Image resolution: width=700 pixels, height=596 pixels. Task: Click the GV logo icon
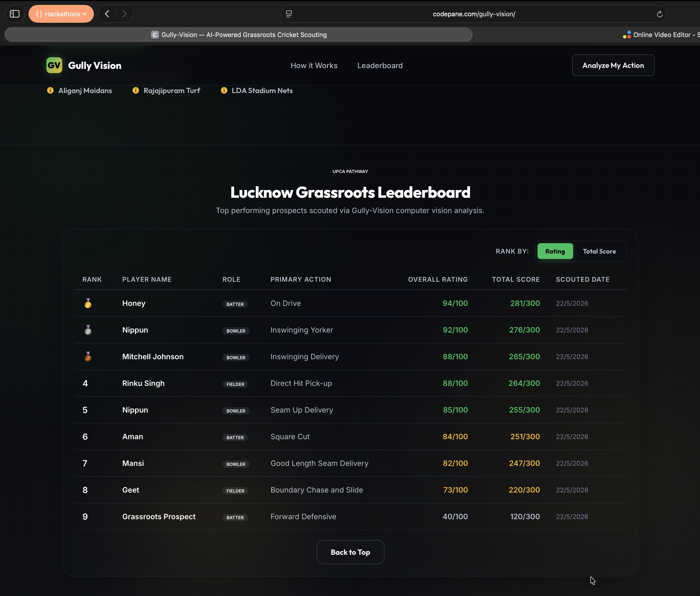[54, 65]
